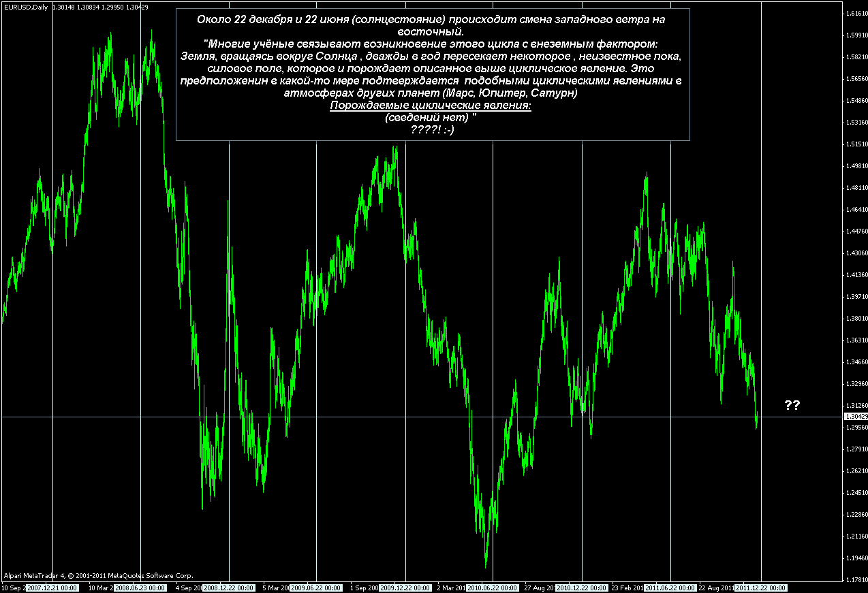Click the '??' text label on chart
This screenshot has width=868, height=593.
(792, 406)
